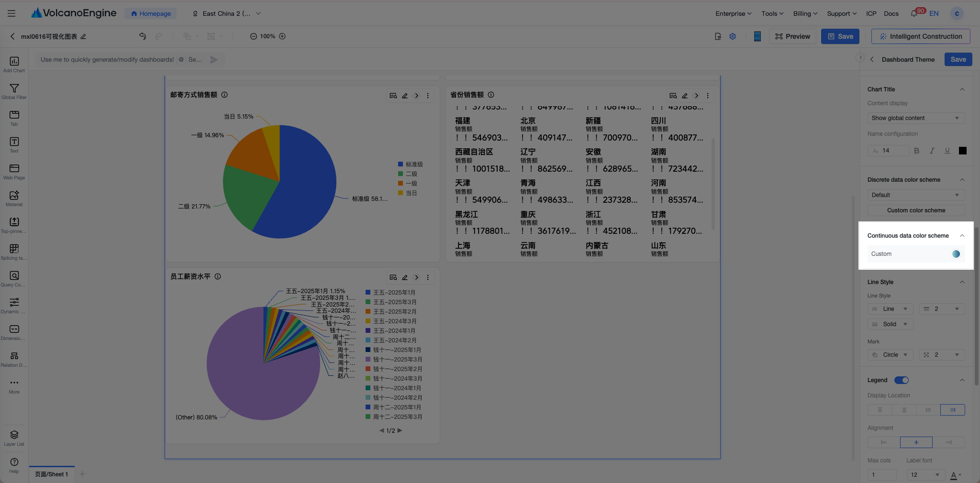Viewport: 980px width, 483px height.
Task: Toggle italic for chart title name
Action: [932, 151]
